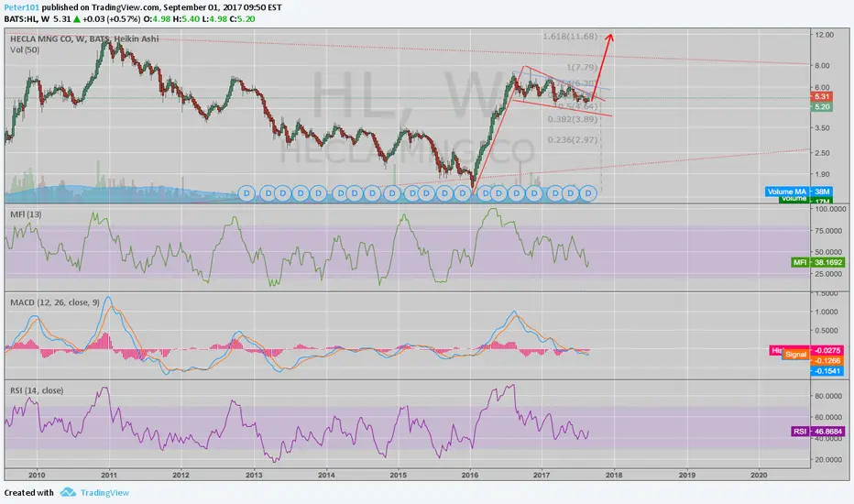Click the 1.90 price axis label
The width and height of the screenshot is (854, 504).
tap(822, 175)
